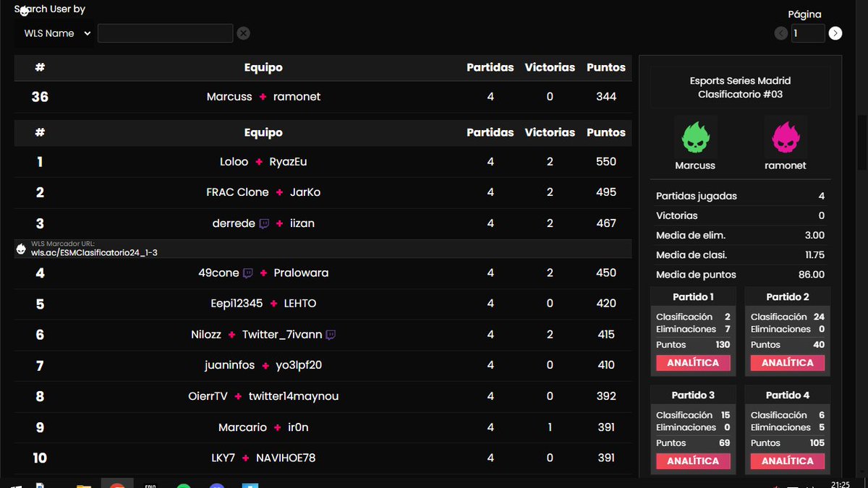Click the plus icon between OierrTV and twitter14maynou
Image resolution: width=868 pixels, height=488 pixels.
tap(238, 396)
